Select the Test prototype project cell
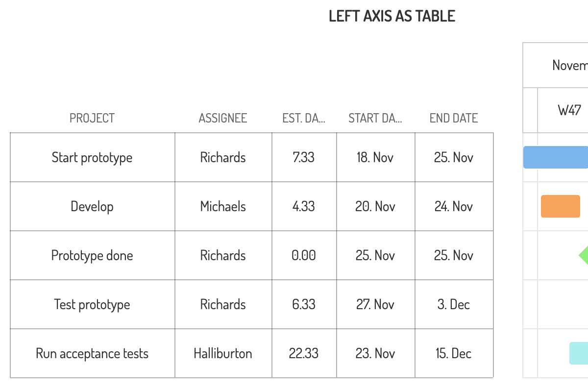This screenshot has width=588, height=392. [92, 304]
